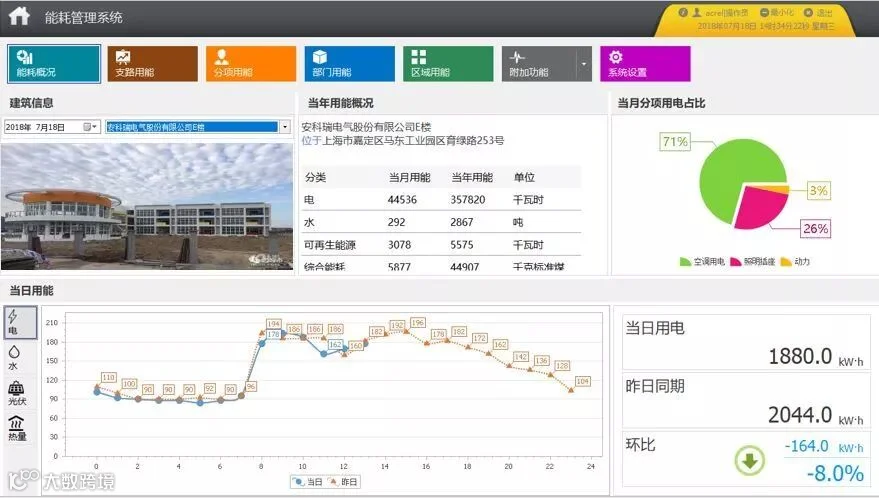
Task: Toggle 空调用电 in pie chart legend
Action: tap(702, 261)
